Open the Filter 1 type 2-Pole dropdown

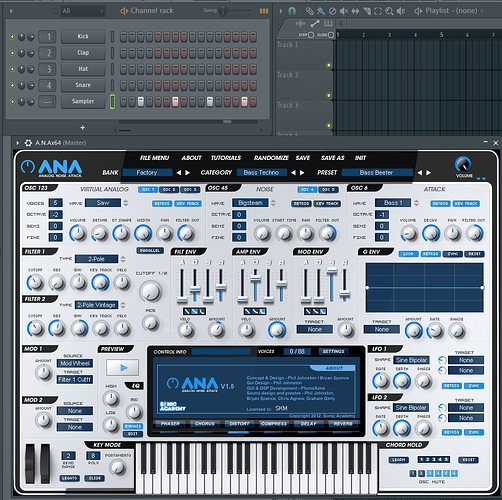coord(96,259)
